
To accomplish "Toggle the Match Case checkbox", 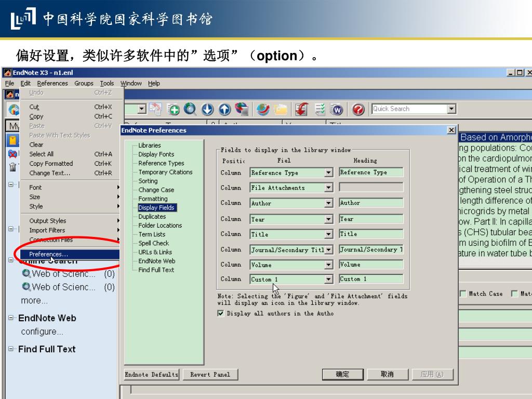I will click(x=463, y=294).
